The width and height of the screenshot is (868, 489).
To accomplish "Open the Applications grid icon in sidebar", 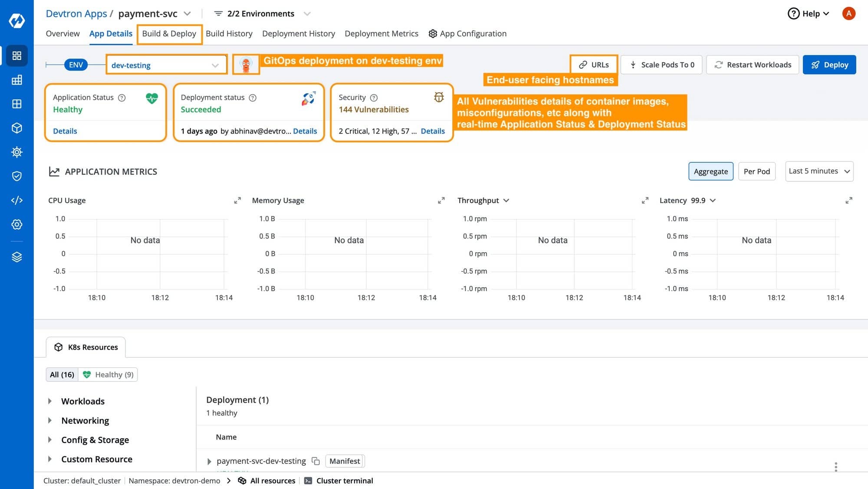I will pyautogui.click(x=16, y=56).
